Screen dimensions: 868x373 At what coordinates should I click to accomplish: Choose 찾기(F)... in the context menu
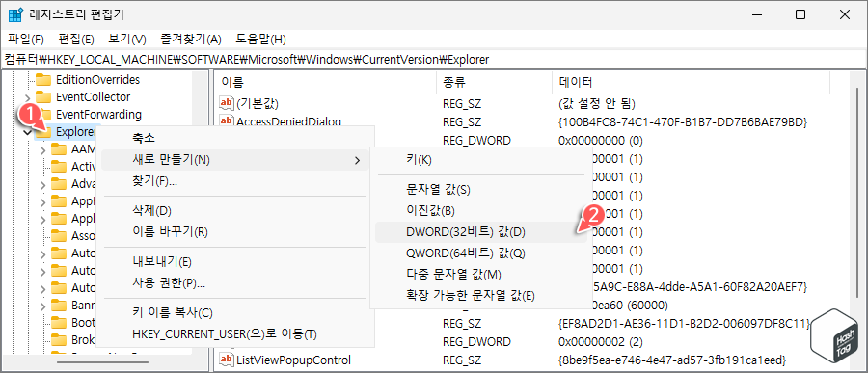click(235, 181)
